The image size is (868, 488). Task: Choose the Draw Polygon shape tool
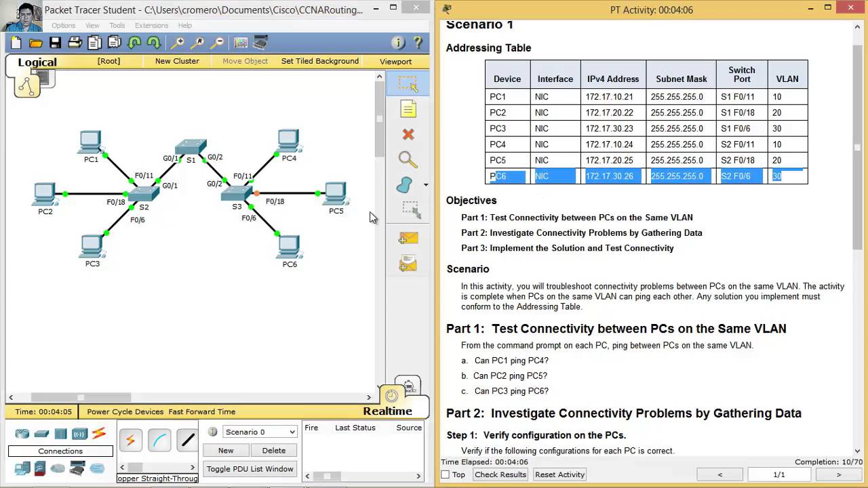(405, 185)
